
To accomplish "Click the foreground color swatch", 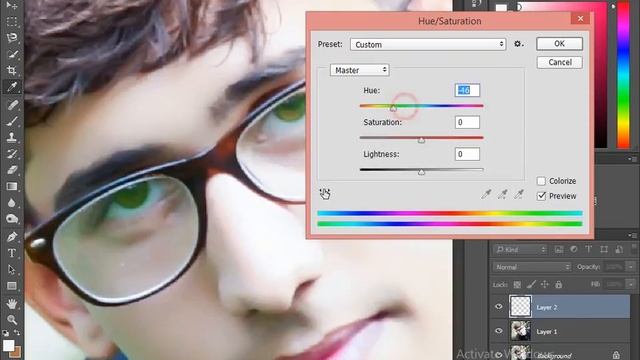I will [x=8, y=345].
